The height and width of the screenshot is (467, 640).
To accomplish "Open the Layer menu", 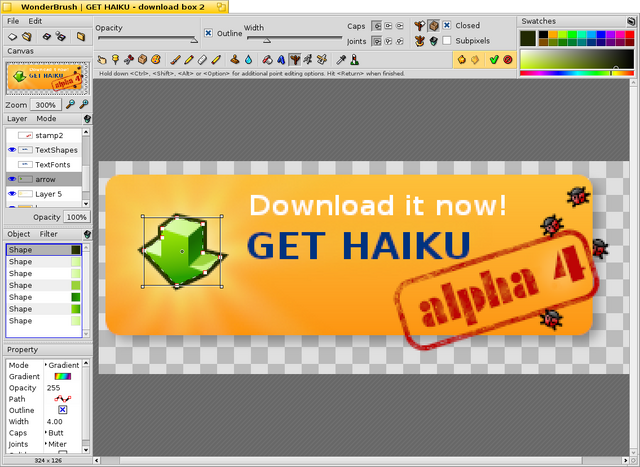I will [17, 119].
